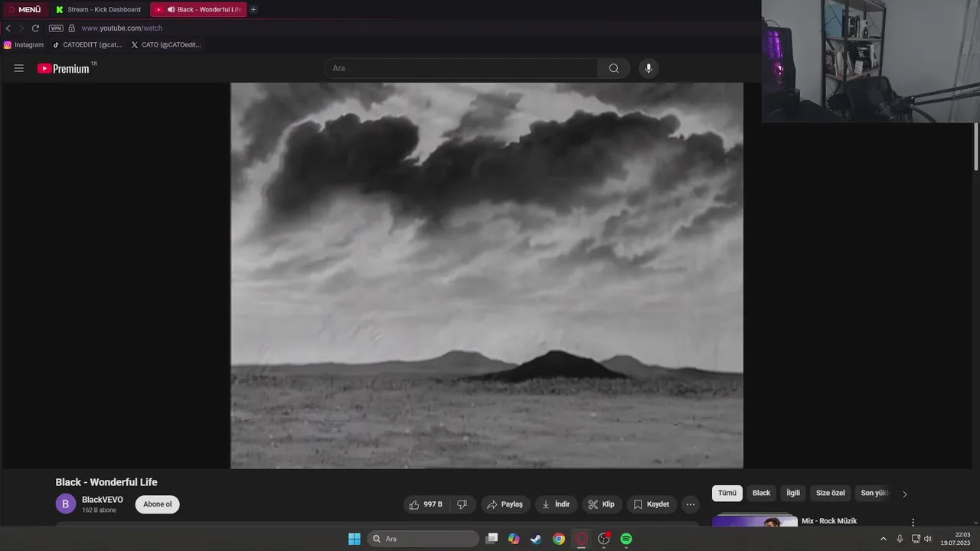Download the video with İndir

pos(556,504)
